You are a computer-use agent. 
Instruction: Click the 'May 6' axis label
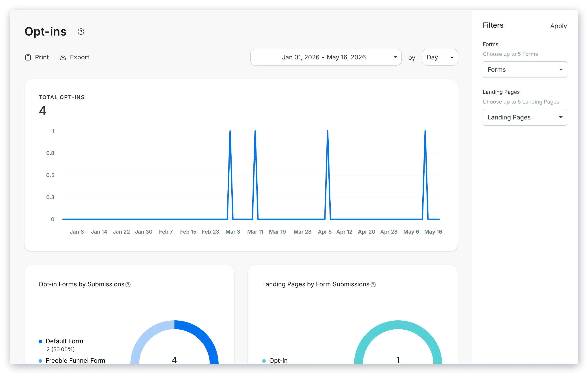click(411, 232)
